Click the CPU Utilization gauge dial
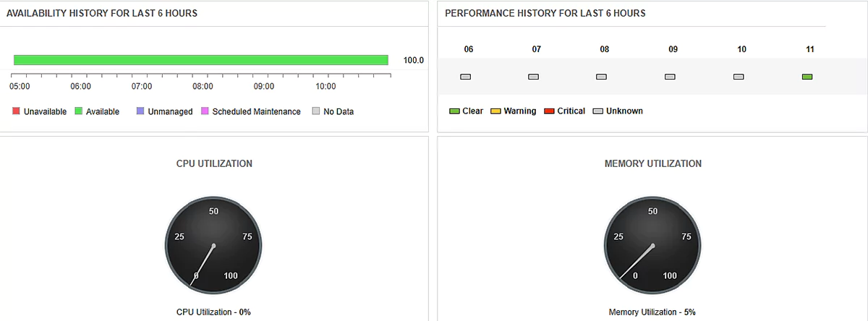Viewport: 868px width, 321px height. click(213, 247)
